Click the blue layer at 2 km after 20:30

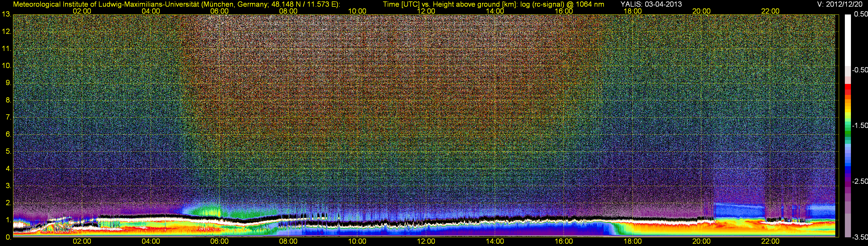[x=740, y=211]
